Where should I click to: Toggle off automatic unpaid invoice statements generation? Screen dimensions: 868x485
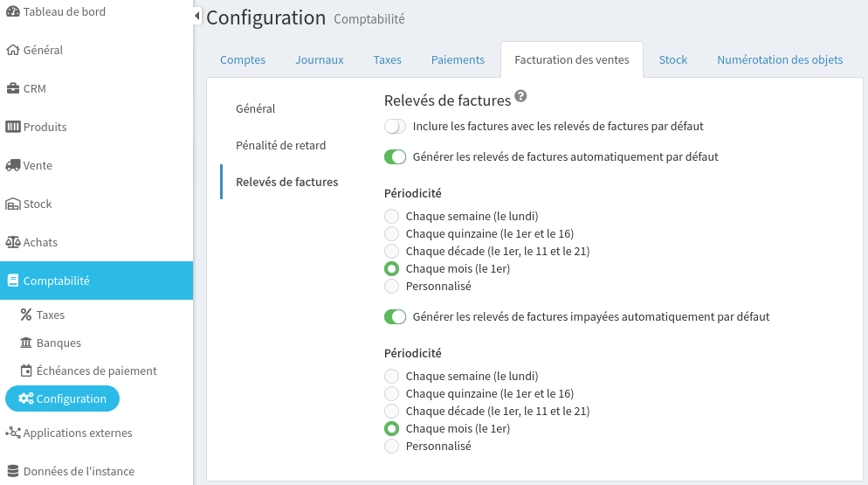(395, 316)
